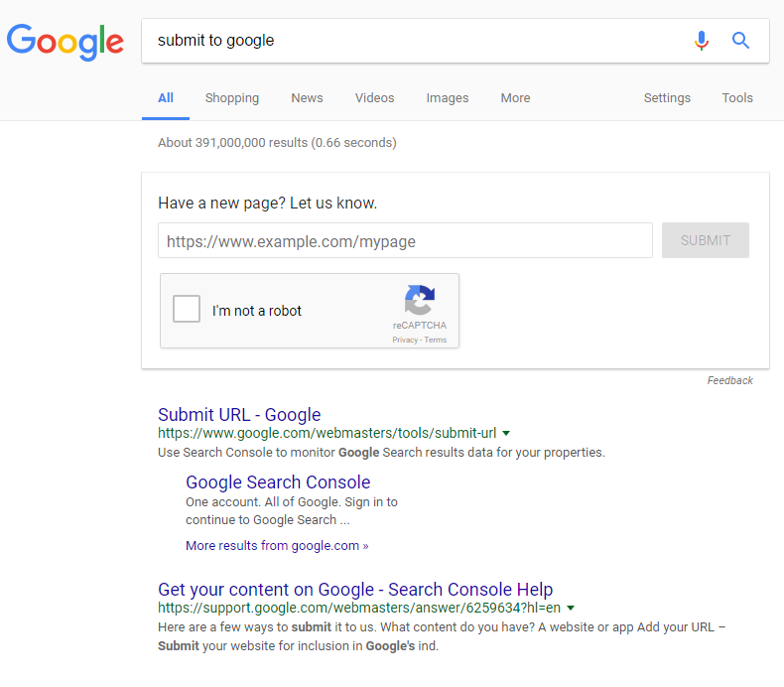Switch to the Shopping tab

pos(232,98)
